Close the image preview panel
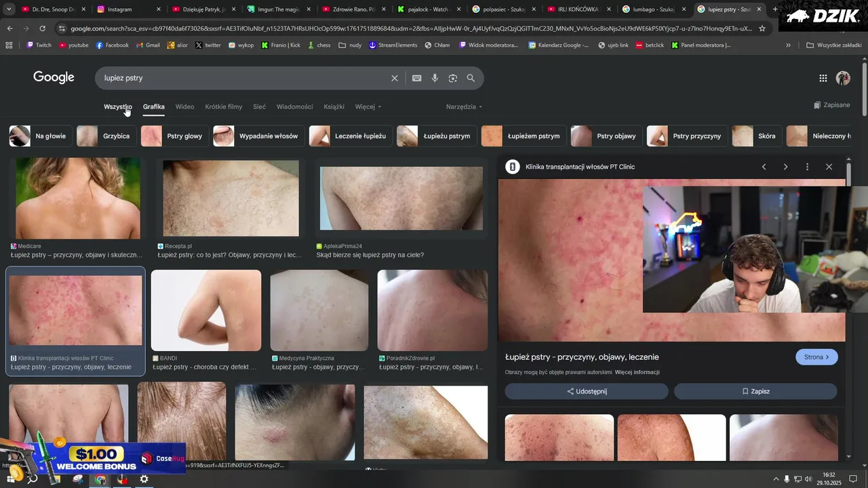 click(x=829, y=167)
